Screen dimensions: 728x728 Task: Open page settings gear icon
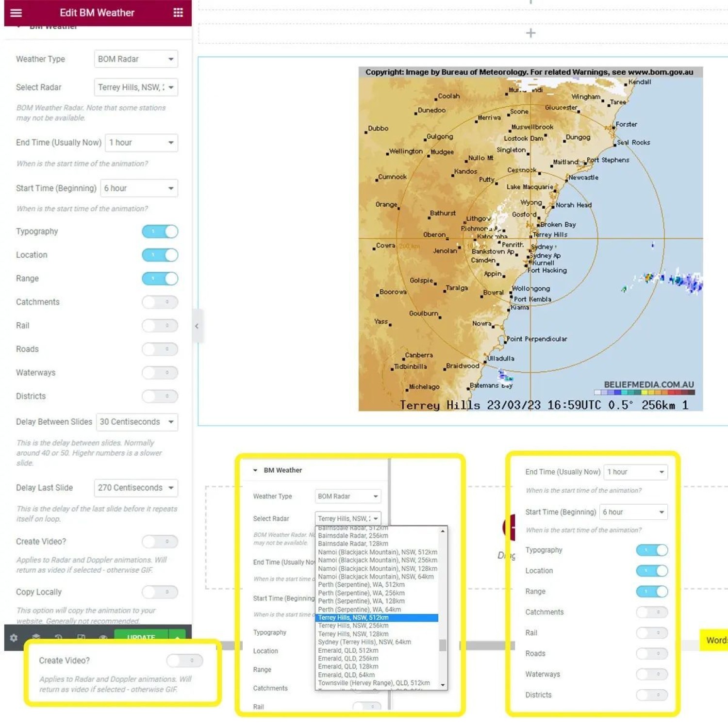pos(14,637)
